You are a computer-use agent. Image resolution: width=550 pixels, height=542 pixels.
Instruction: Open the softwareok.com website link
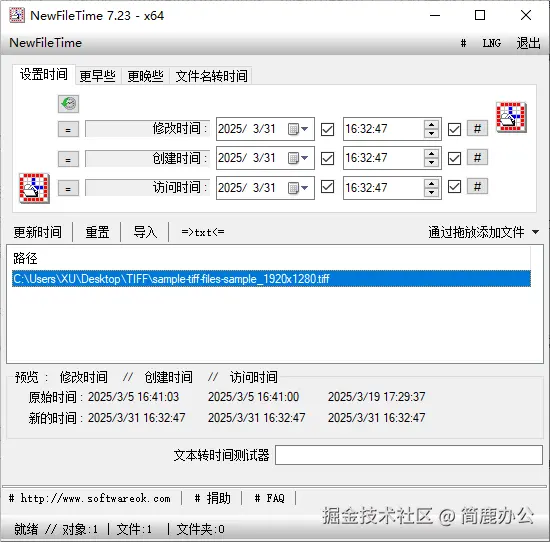[90, 498]
